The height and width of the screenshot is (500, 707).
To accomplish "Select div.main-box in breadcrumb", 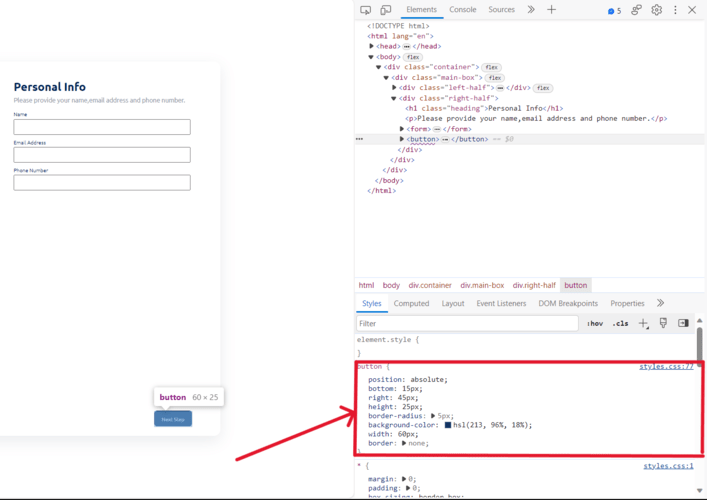I will point(482,285).
